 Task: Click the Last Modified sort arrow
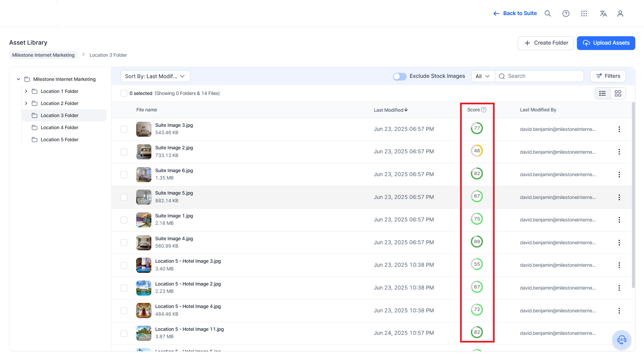(406, 110)
